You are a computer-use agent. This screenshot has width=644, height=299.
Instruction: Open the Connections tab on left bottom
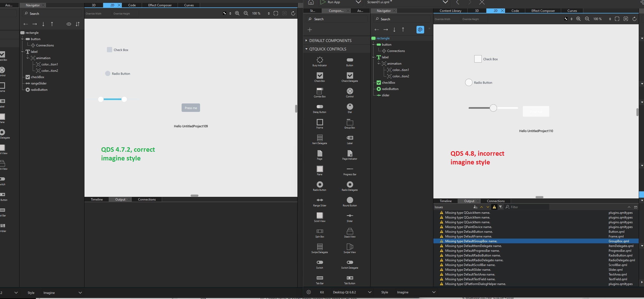147,199
